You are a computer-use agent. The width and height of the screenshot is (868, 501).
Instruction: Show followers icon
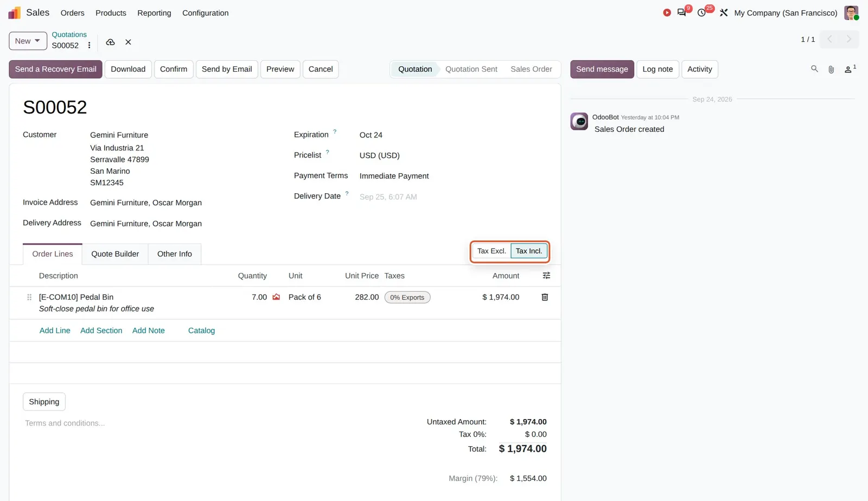tap(850, 69)
